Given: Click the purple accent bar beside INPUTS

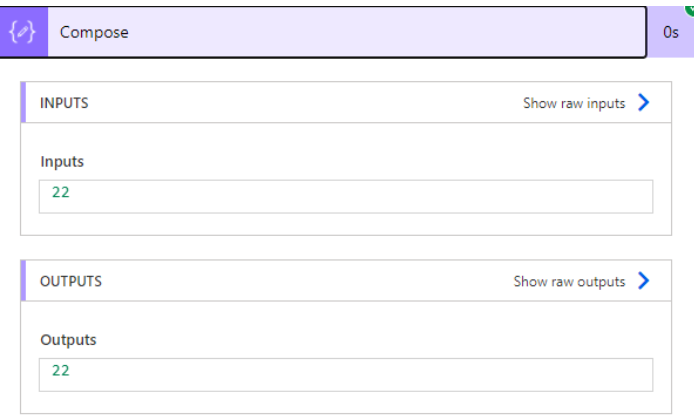Looking at the screenshot, I should coord(23,102).
